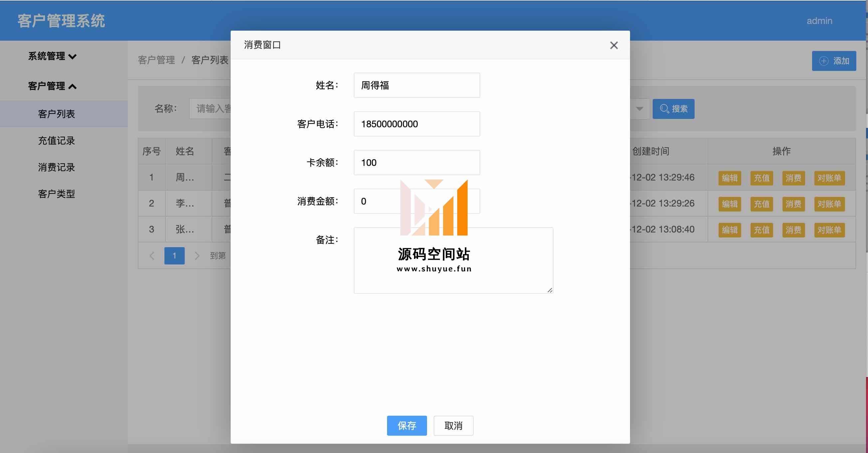
Task: Click 充值 in the 13:29:46 row
Action: (x=761, y=178)
